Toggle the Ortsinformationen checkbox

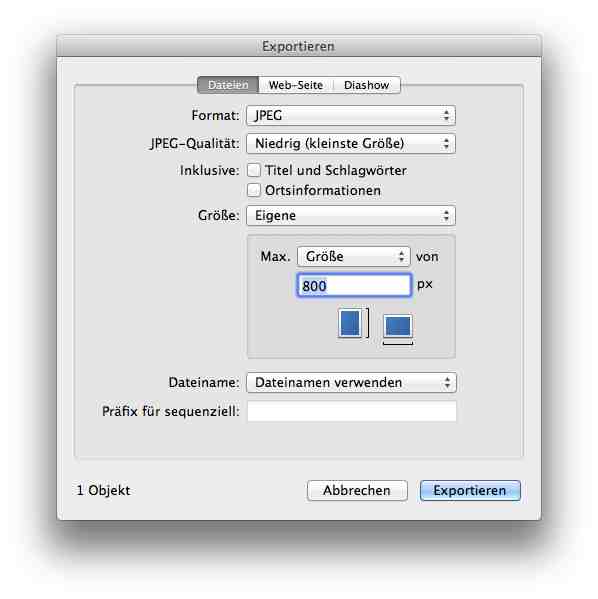pyautogui.click(x=254, y=190)
